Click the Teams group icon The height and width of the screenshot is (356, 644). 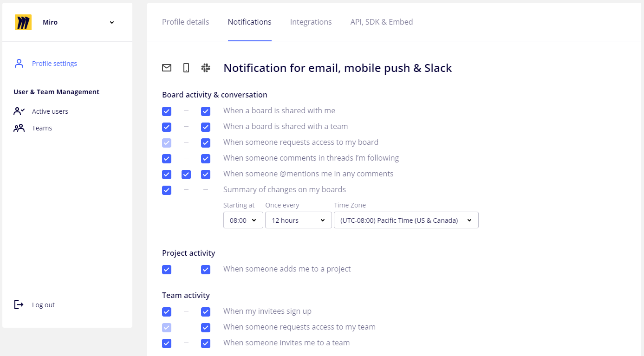[19, 128]
